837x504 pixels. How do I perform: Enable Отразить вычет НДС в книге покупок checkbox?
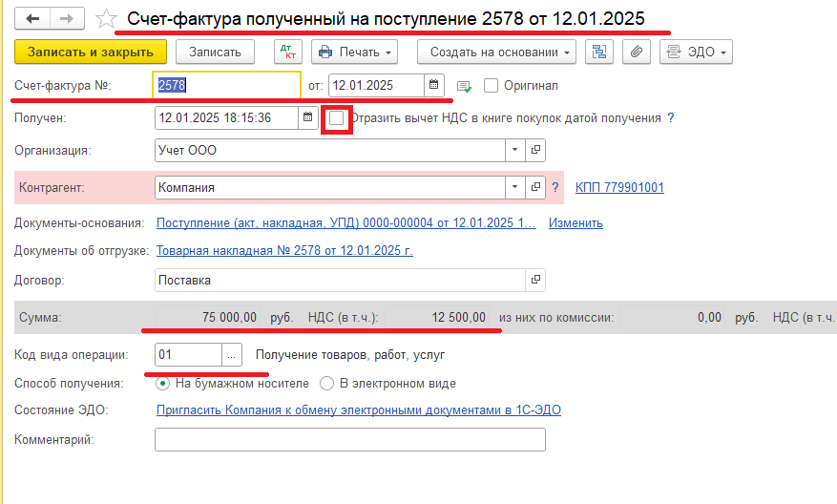click(336, 118)
